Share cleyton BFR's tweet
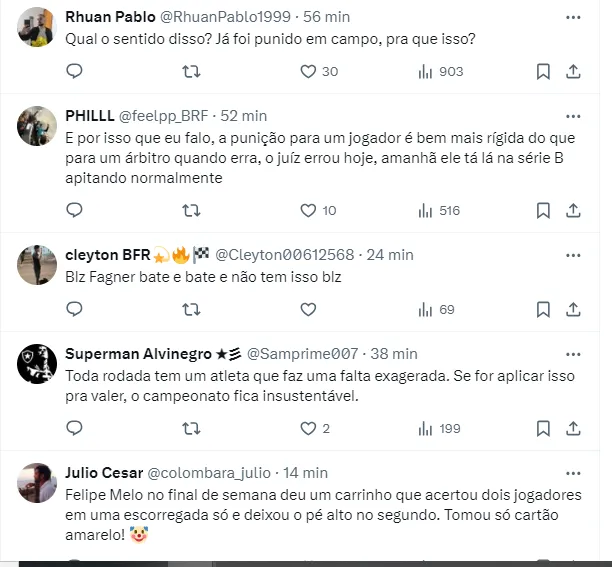This screenshot has height=567, width=612. 573,309
